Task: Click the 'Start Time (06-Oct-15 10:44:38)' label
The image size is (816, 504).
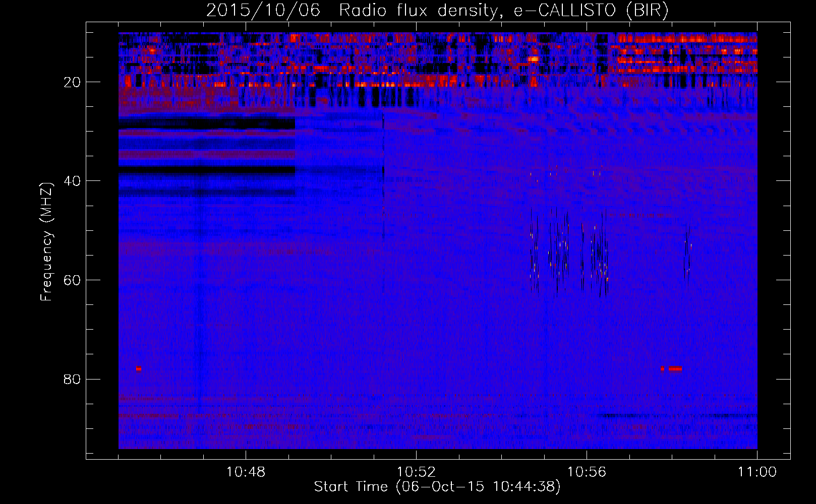Action: click(437, 487)
